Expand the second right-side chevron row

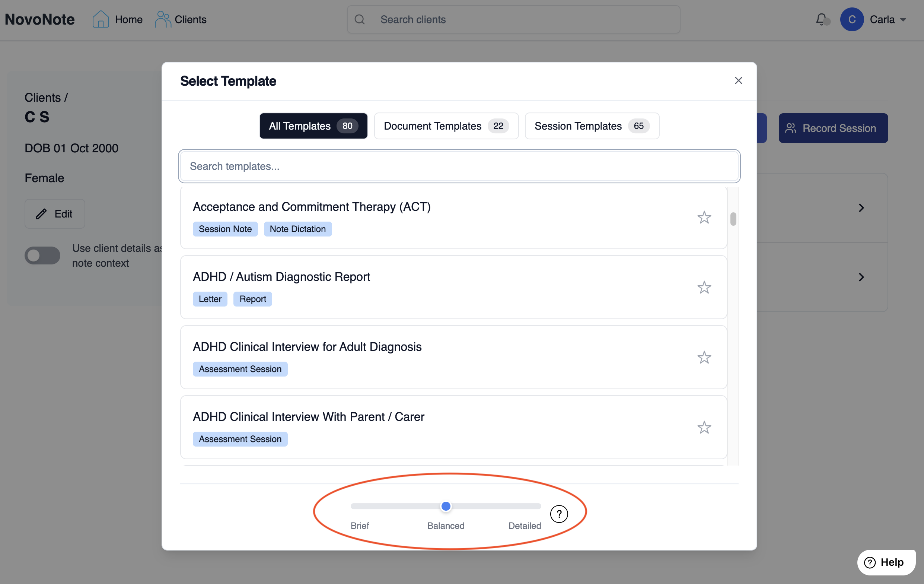pos(861,277)
